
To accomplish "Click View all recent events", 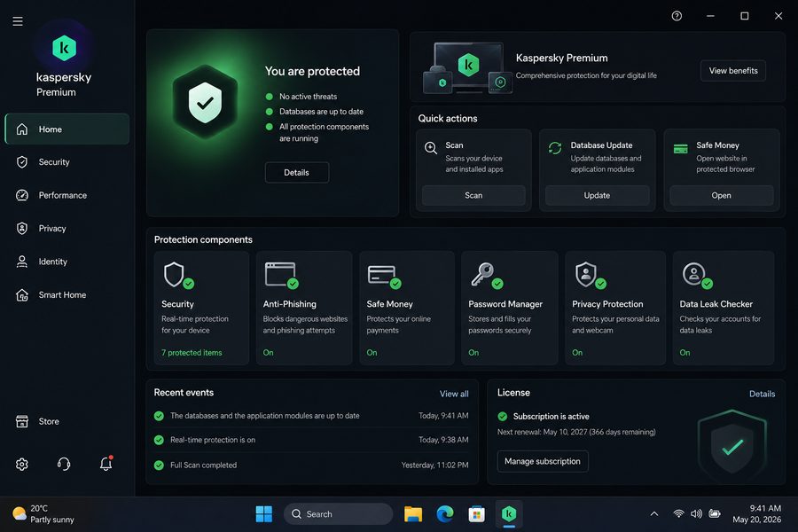I will coord(454,394).
